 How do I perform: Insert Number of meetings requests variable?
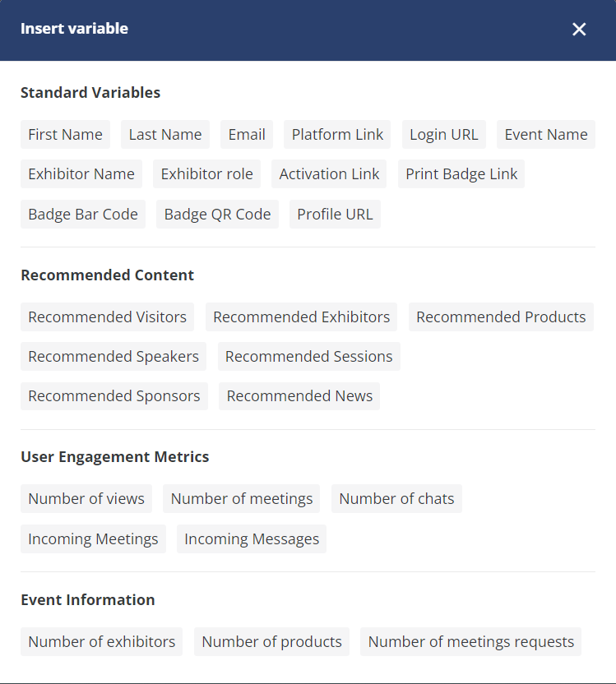[470, 642]
